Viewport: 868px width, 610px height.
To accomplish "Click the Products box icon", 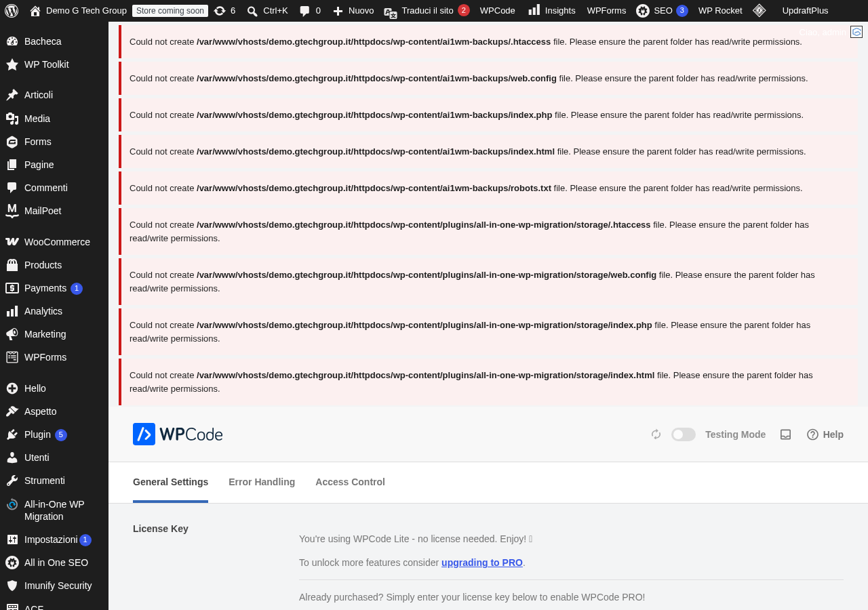I will [12, 265].
